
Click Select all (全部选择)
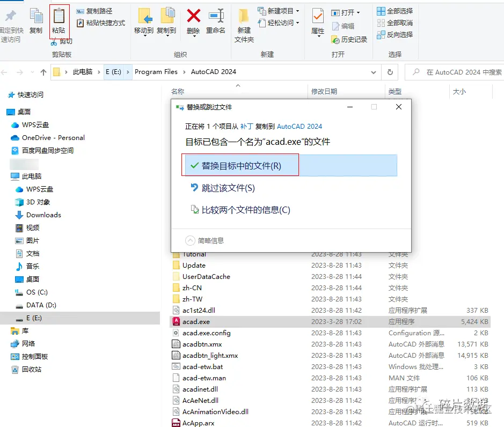395,11
